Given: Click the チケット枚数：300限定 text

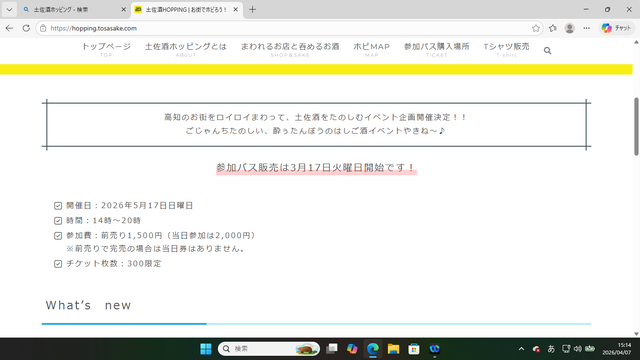Looking at the screenshot, I should (113, 264).
